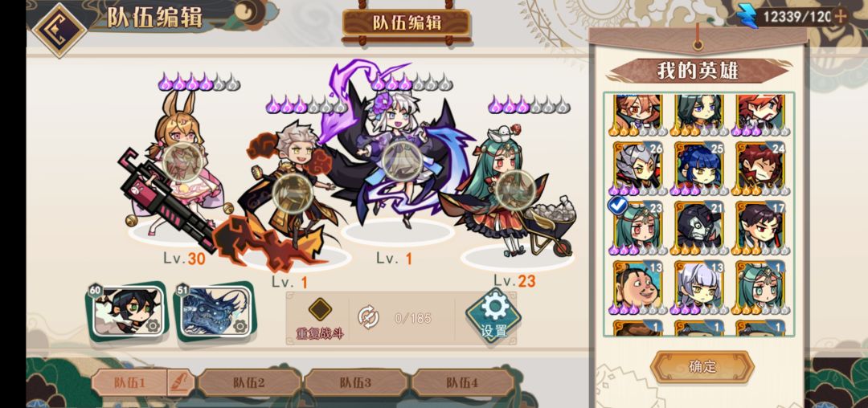Switch to the 队伍4 tab
Screen dimensions: 868x408
click(462, 382)
